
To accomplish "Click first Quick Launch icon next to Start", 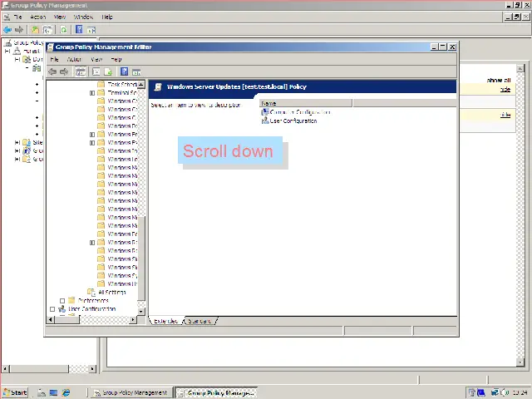I will (42, 392).
